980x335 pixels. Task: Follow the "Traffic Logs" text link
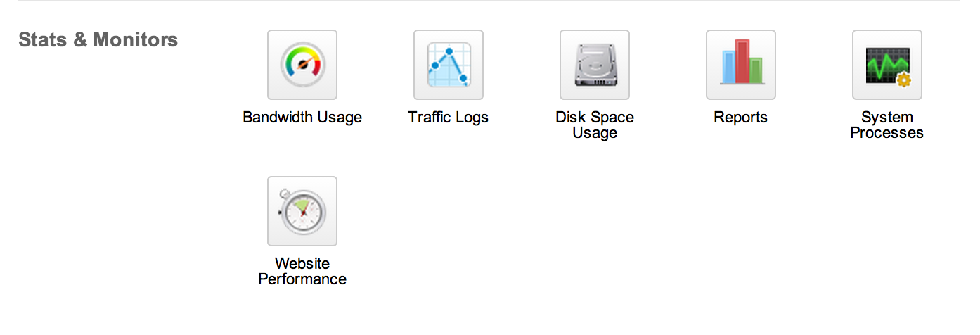pyautogui.click(x=449, y=118)
